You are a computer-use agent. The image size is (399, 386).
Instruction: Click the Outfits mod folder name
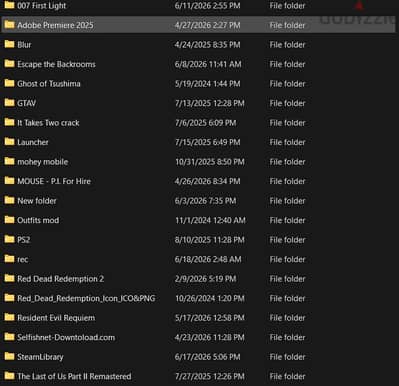click(38, 220)
